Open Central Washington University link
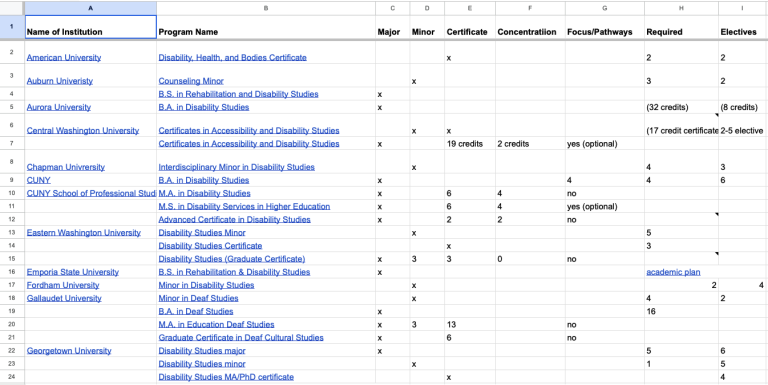 pyautogui.click(x=83, y=130)
